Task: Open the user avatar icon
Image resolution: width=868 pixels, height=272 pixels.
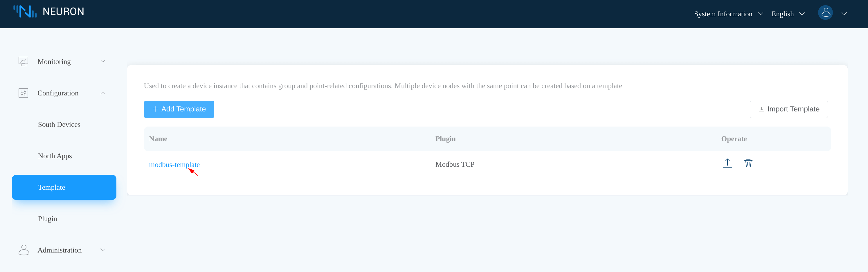Action: (x=825, y=13)
